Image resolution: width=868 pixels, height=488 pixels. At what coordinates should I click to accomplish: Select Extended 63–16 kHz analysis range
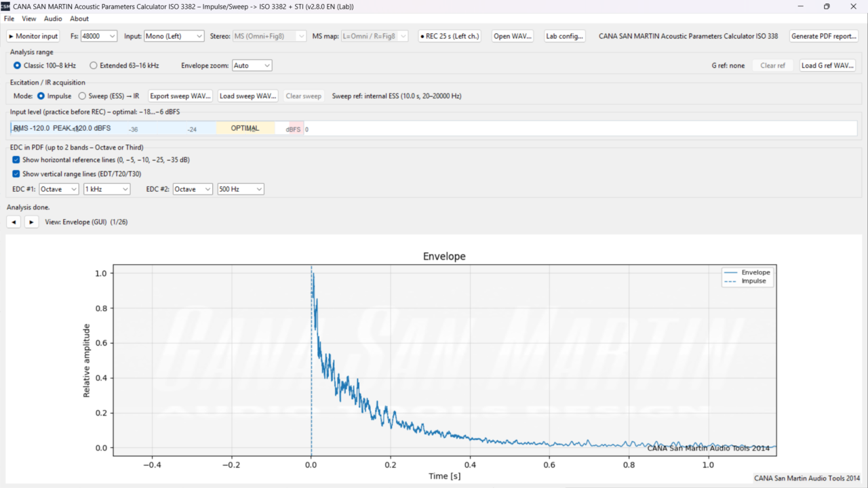coord(94,66)
